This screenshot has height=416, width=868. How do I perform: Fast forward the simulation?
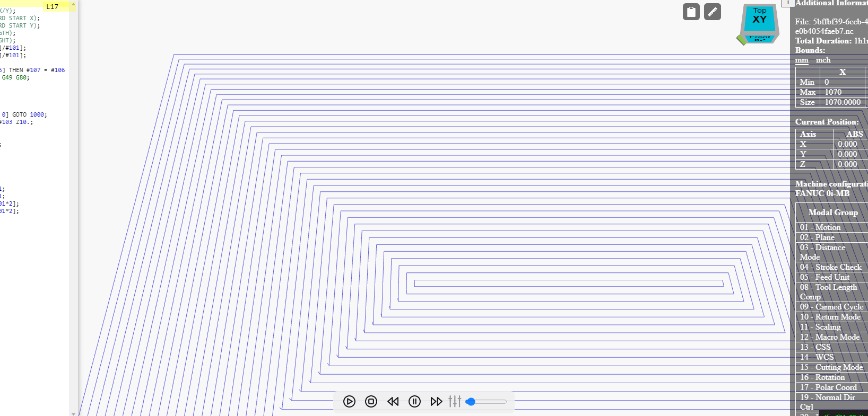click(436, 401)
